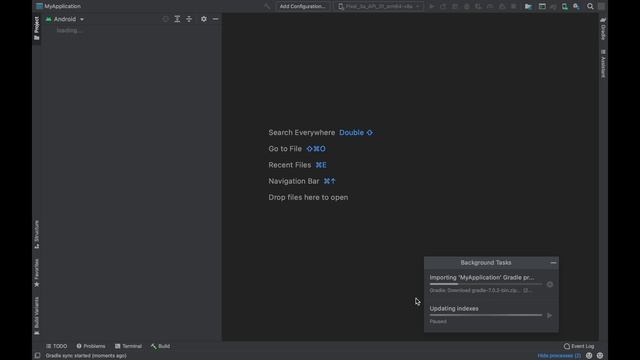Click 'Navigation Bar' hint text
The height and width of the screenshot is (360, 640).
point(294,181)
